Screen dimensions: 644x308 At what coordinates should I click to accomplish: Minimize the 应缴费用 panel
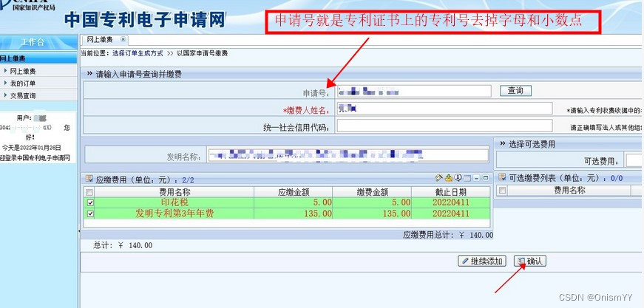pos(476,179)
